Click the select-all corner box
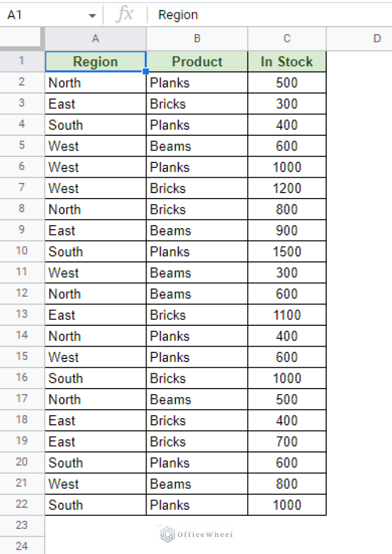This screenshot has width=392, height=554. coord(22,39)
